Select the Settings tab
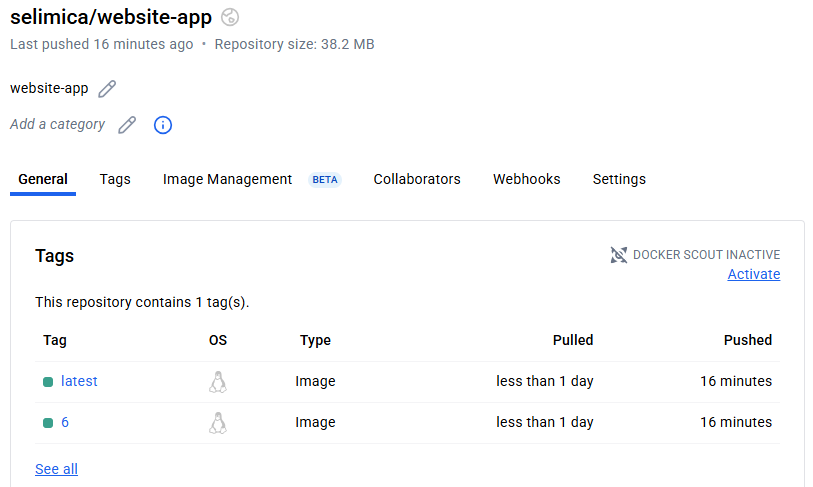The image size is (813, 487). click(x=619, y=180)
